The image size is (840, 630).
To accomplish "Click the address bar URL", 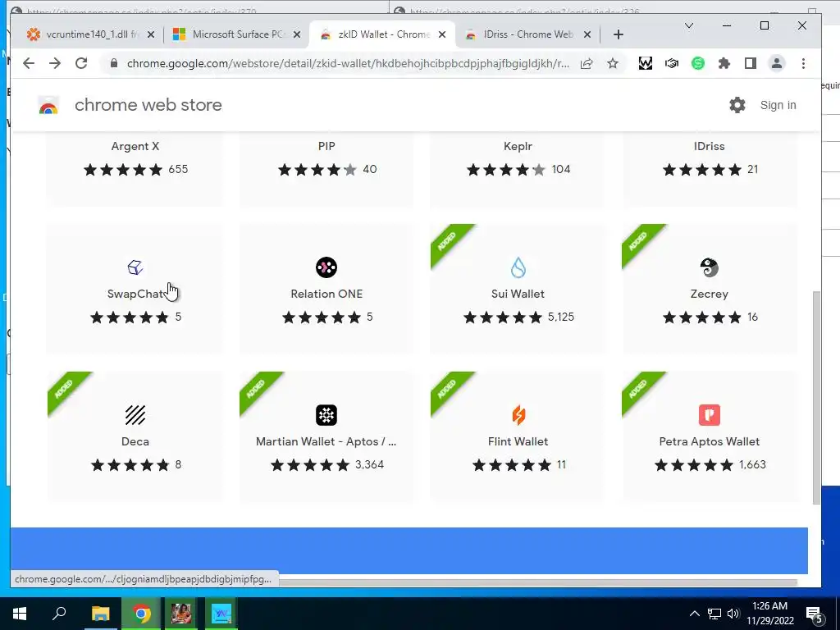I will 348,64.
